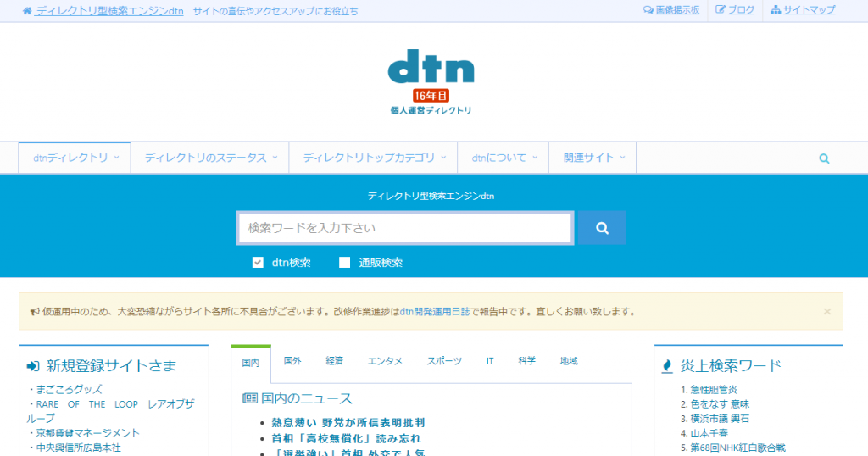Image resolution: width=868 pixels, height=456 pixels.
Task: Open the サイトマップ link
Action: point(803,10)
